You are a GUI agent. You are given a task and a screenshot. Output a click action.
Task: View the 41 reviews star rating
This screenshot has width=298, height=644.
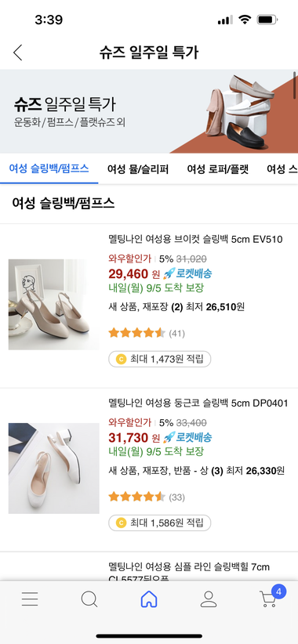pyautogui.click(x=147, y=333)
